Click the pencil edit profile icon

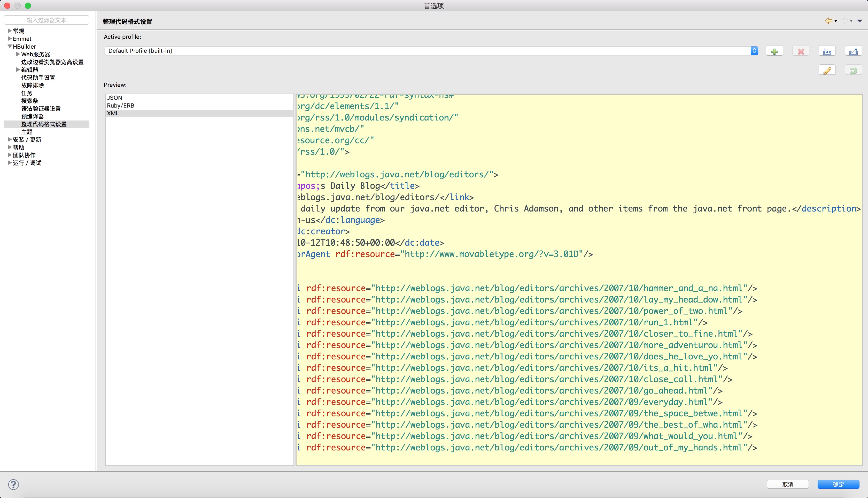point(827,70)
